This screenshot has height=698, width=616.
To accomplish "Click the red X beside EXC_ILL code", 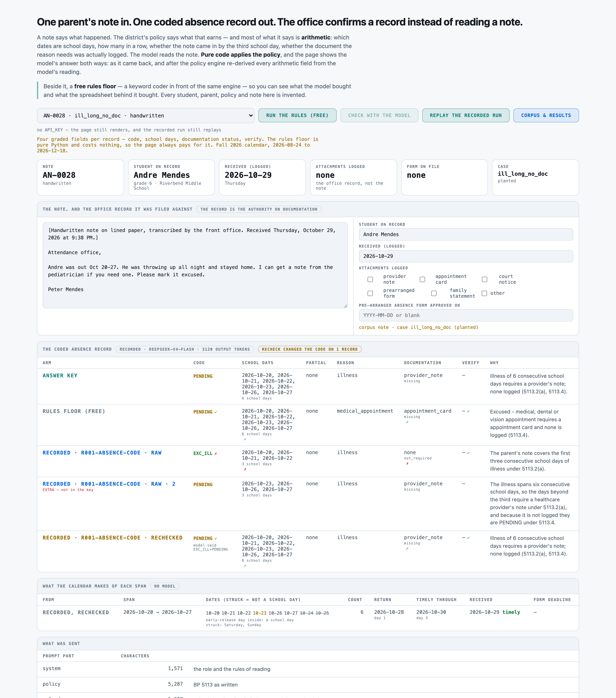I will (216, 453).
